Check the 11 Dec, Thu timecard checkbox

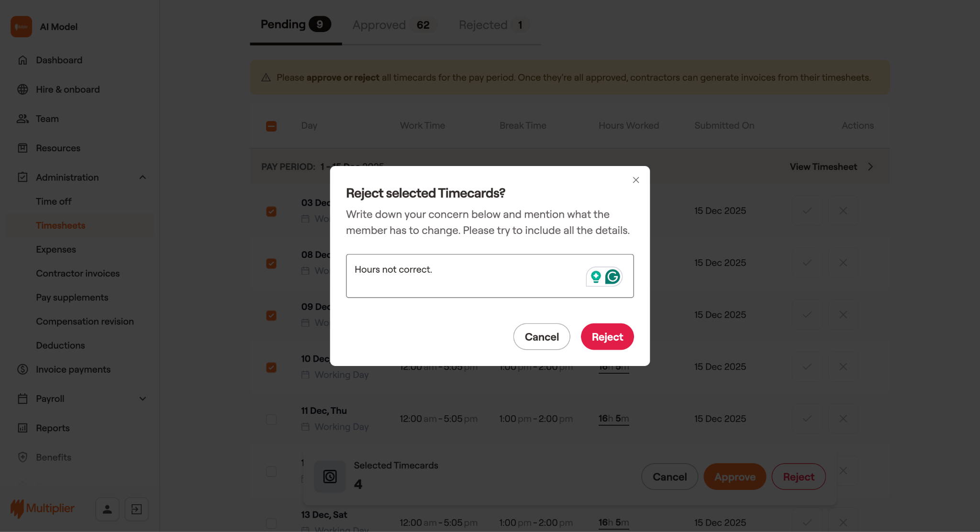click(x=271, y=420)
